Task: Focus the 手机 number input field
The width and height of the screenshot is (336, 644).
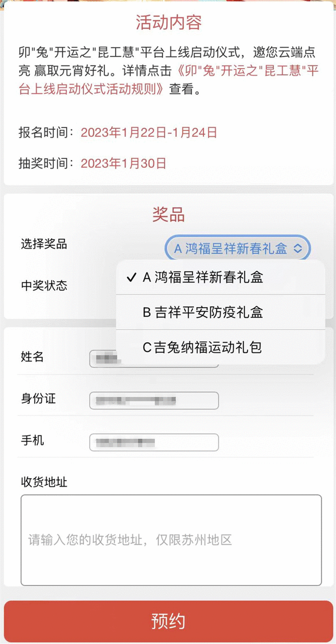Action: [154, 442]
